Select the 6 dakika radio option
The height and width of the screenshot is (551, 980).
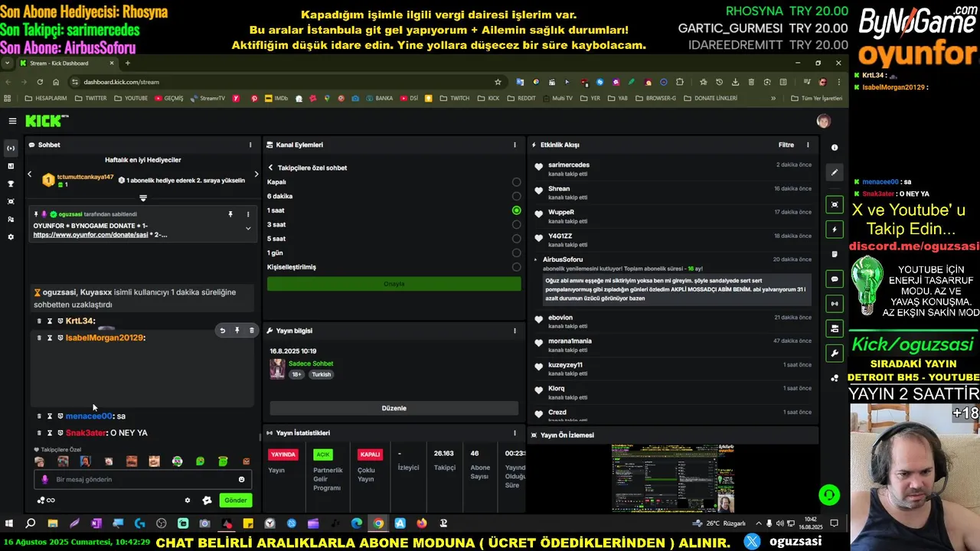517,196
